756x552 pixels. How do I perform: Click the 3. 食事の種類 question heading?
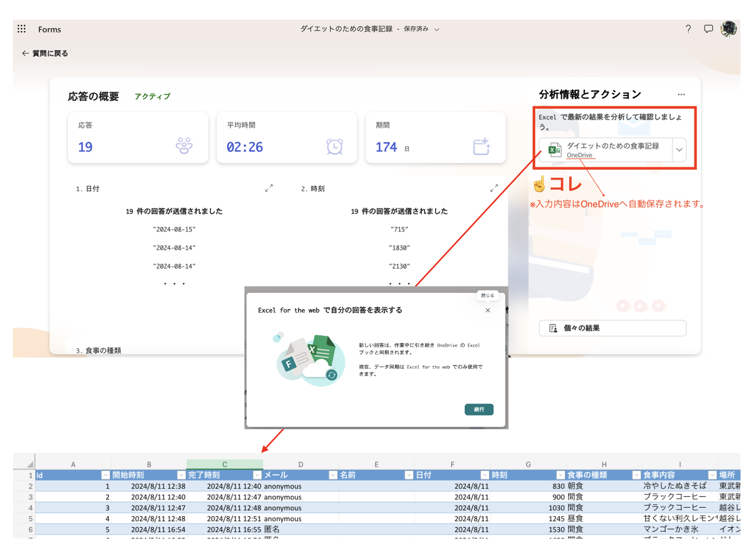click(x=98, y=350)
